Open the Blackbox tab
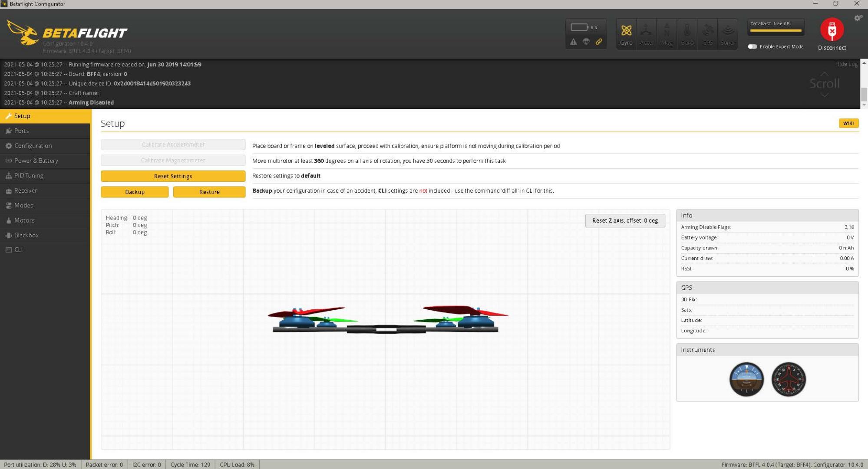 tap(45, 235)
